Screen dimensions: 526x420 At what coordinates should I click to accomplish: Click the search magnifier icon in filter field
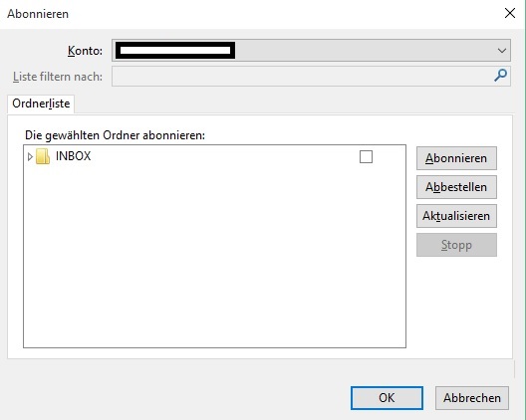point(500,76)
